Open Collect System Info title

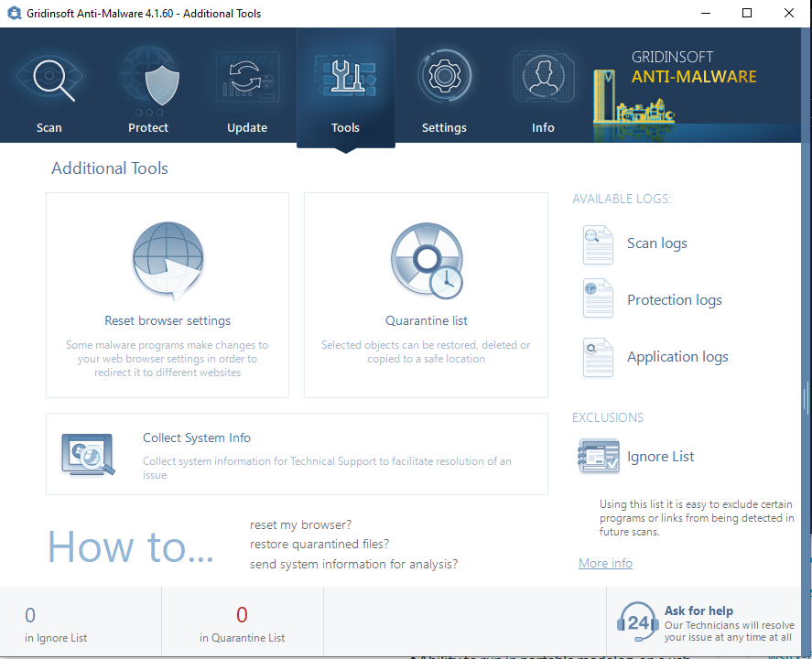point(197,438)
